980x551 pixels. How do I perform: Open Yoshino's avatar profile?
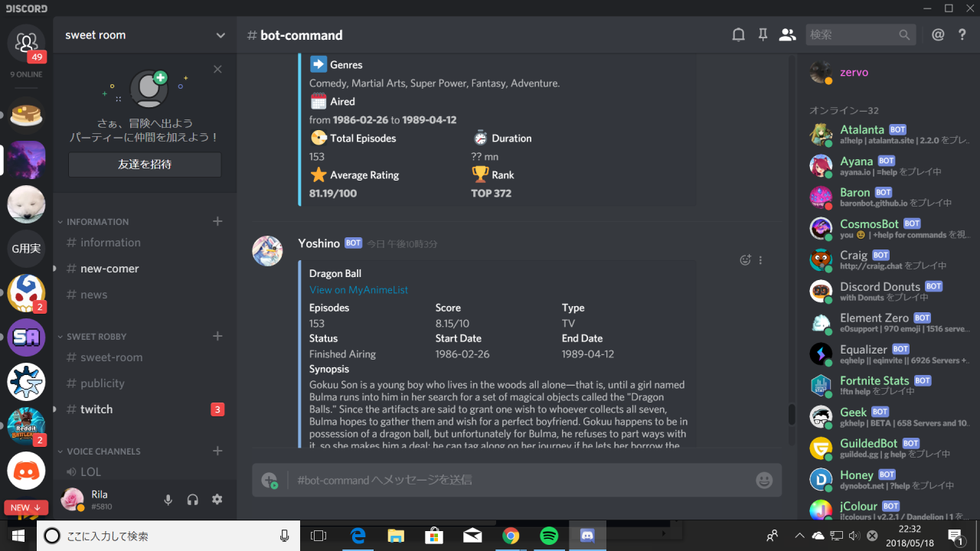point(267,251)
